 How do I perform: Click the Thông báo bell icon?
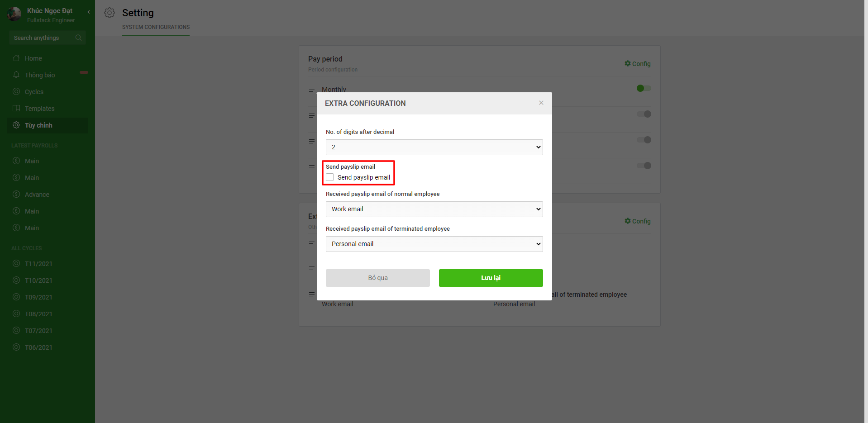tap(16, 75)
